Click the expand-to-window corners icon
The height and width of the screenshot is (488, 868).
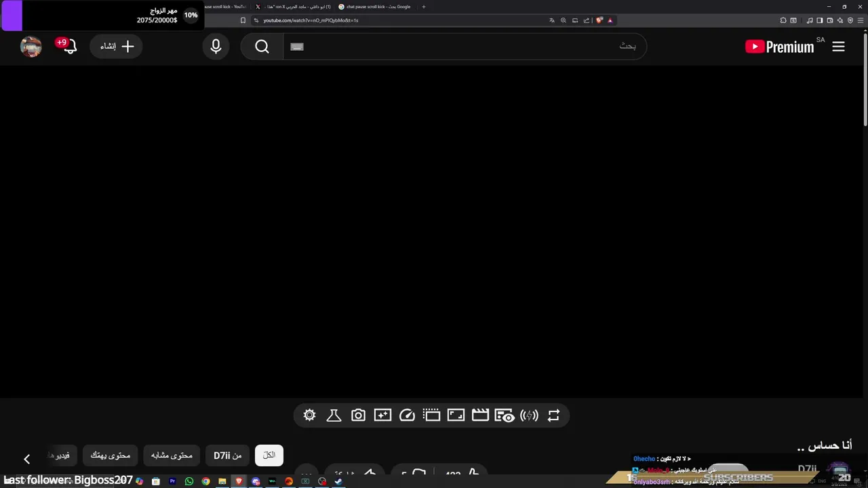(x=456, y=415)
